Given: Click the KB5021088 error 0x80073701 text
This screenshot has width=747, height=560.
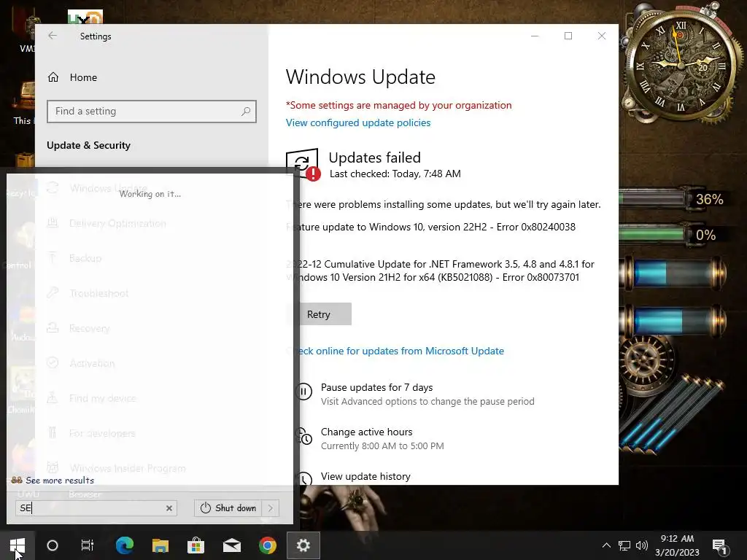Looking at the screenshot, I should pyautogui.click(x=440, y=271).
